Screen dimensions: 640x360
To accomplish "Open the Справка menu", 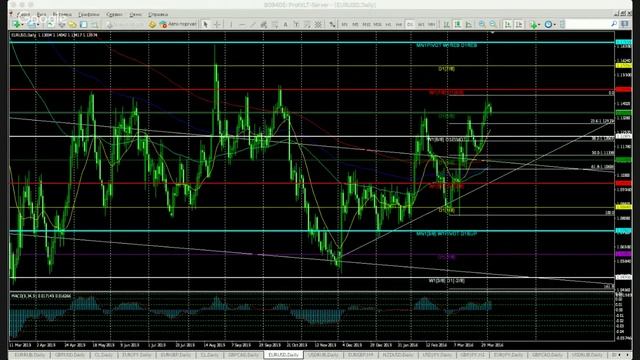I will (x=158, y=14).
